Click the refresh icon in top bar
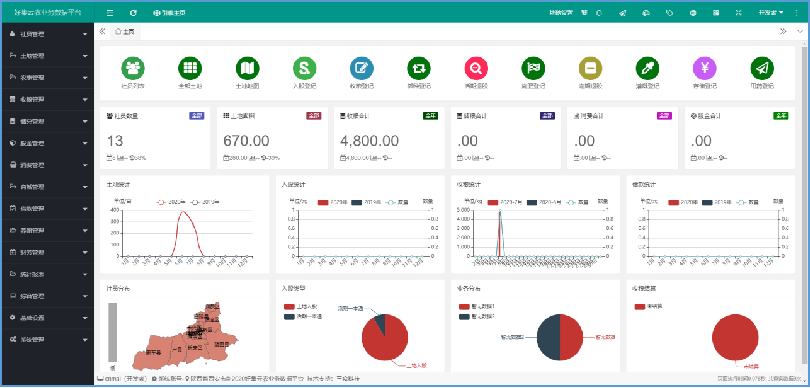810x388 pixels. point(133,12)
